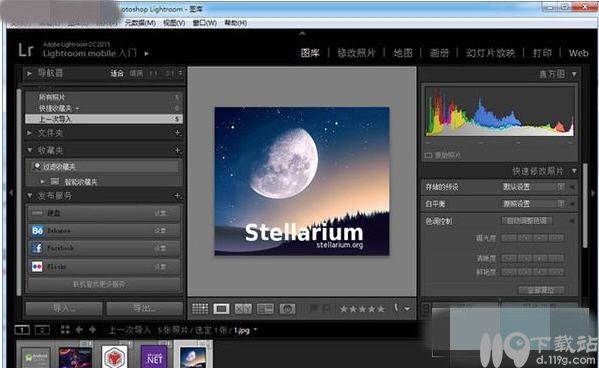Screen dimensions: 599x368
Task: Expand the 色调控制 tone control section arrow
Action: pyautogui.click(x=572, y=221)
